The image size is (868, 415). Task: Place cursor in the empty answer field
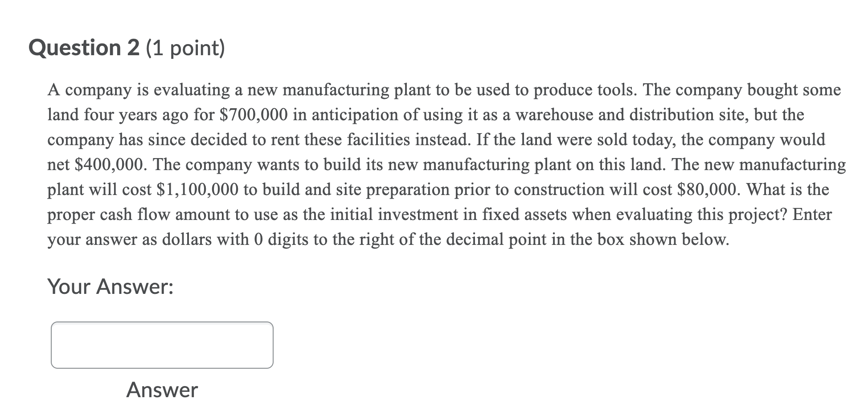(x=163, y=345)
